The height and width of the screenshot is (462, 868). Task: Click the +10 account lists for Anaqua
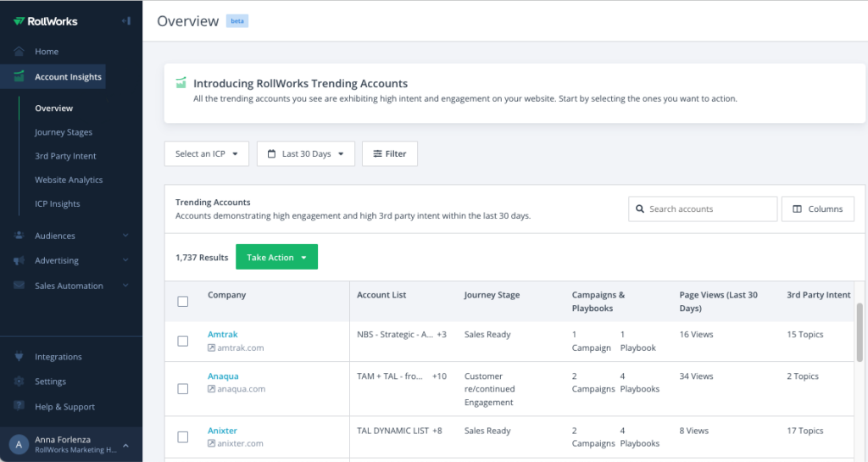coord(440,376)
